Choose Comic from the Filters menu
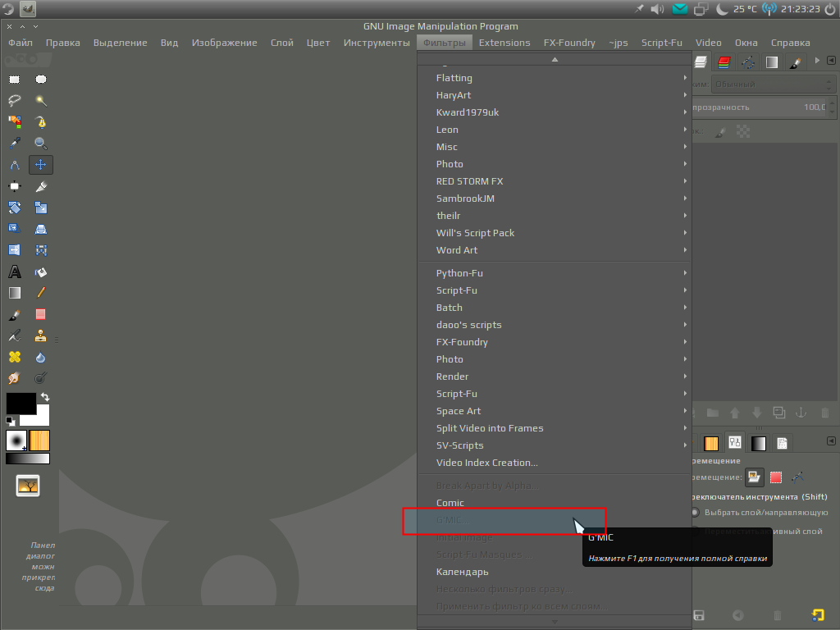840x630 pixels. pyautogui.click(x=555, y=503)
